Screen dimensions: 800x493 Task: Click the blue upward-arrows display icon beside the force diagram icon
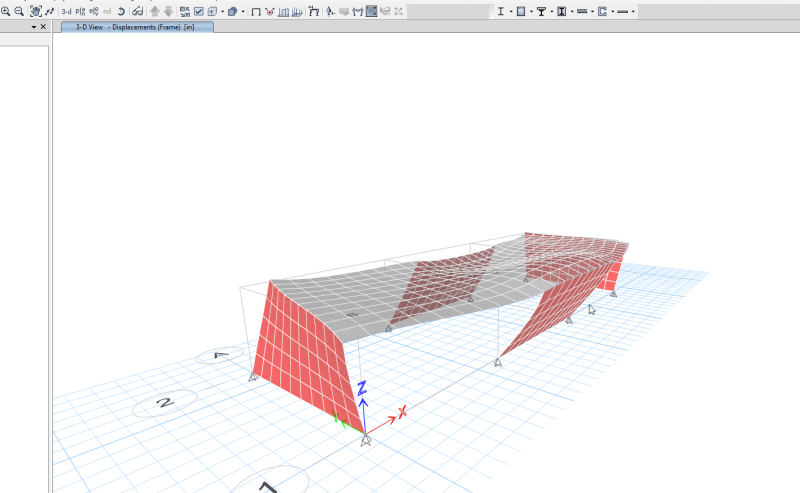point(297,11)
